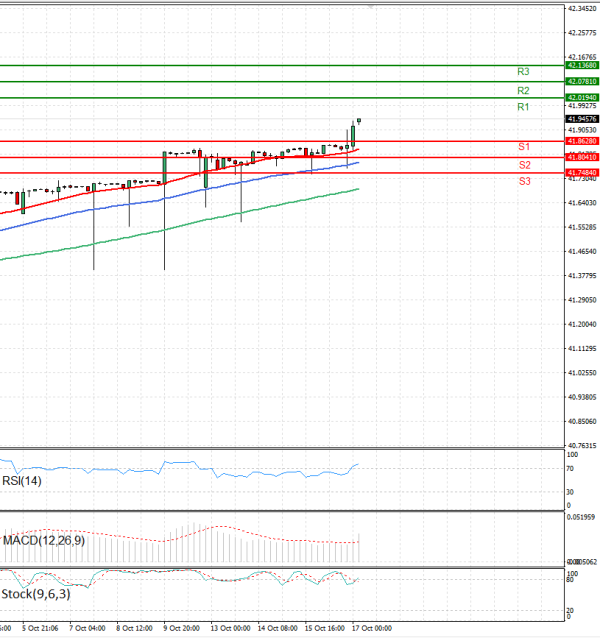
Task: Click the 17 Oct 00:00 time label
Action: (x=370, y=629)
